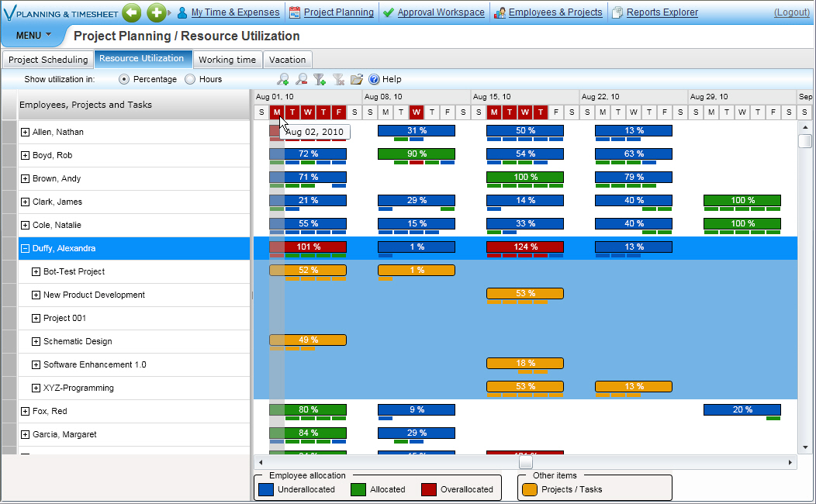Select the Percentage radio button

(124, 79)
